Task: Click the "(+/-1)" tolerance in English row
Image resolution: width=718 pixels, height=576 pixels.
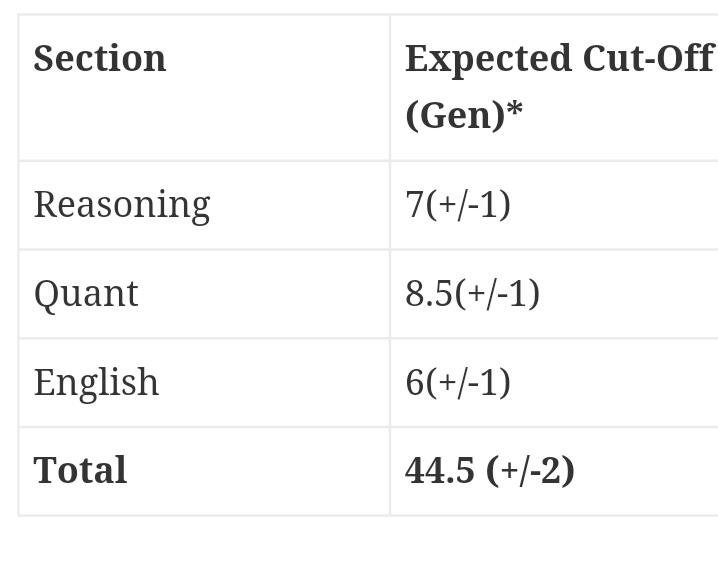Action: coord(468,382)
